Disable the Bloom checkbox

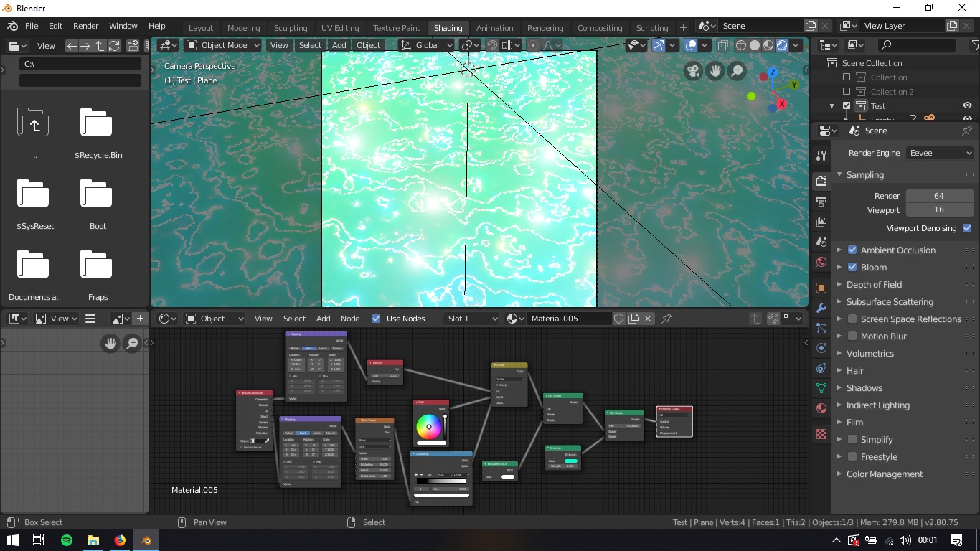(x=852, y=267)
